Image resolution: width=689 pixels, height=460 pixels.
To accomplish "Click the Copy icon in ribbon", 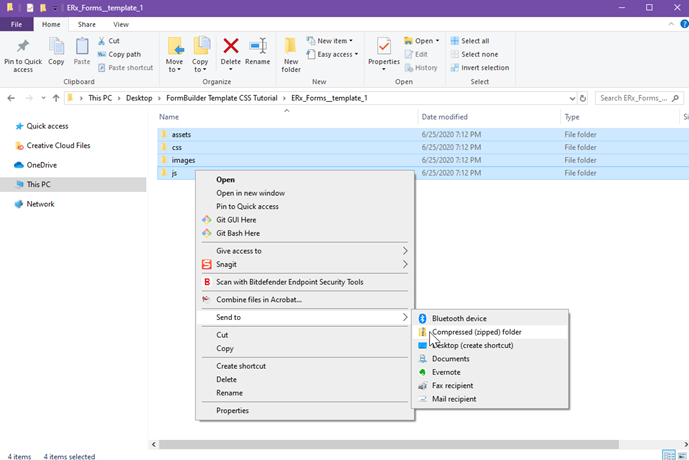I will (x=56, y=50).
